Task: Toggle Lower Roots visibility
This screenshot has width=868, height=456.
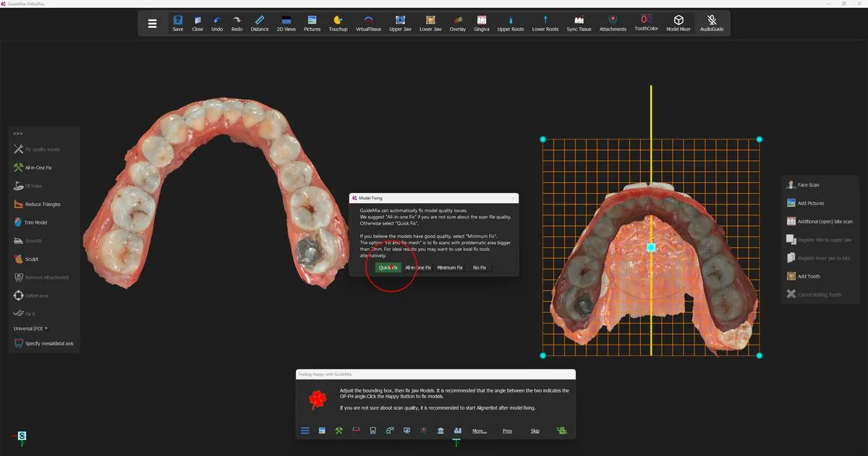Action: tap(545, 24)
